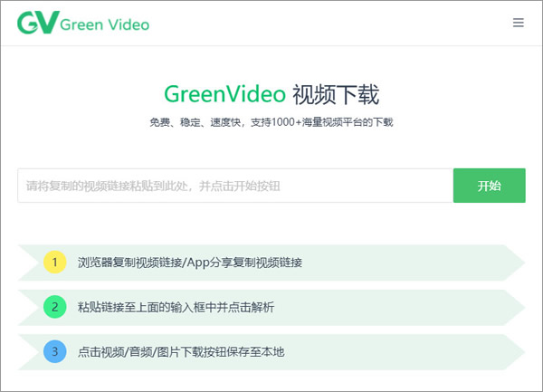Click the 支持1000+海量视频平台的下载 subtitle text
The height and width of the screenshot is (392, 543).
[322, 122]
